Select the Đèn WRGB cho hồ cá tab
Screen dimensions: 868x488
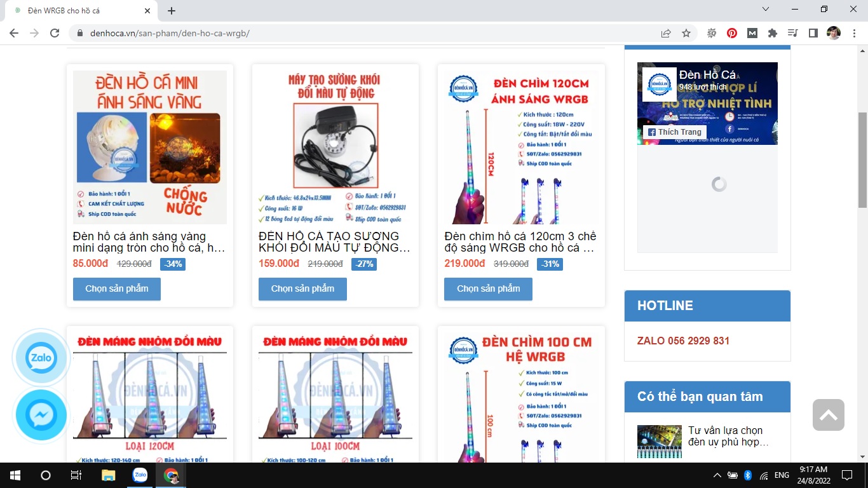point(76,11)
